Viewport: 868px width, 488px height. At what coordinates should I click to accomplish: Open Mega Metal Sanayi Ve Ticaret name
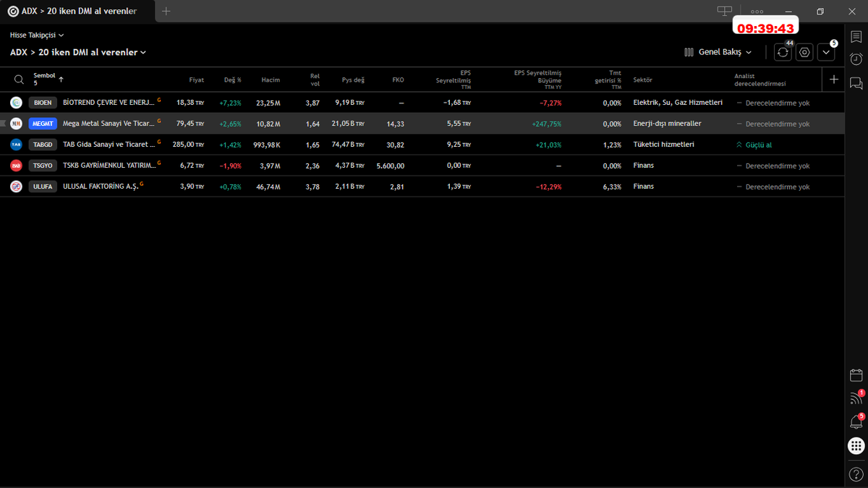click(109, 124)
